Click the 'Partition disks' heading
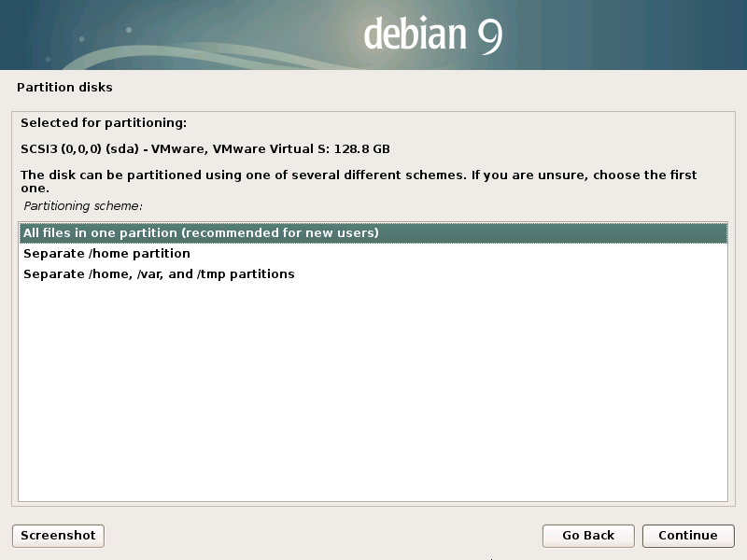This screenshot has height=560, width=747. point(64,87)
